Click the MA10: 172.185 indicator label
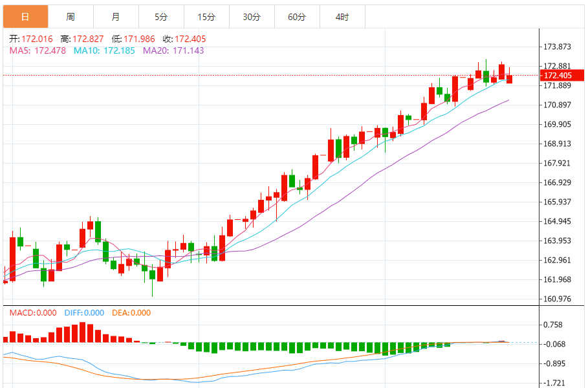The image size is (588, 388). [104, 50]
